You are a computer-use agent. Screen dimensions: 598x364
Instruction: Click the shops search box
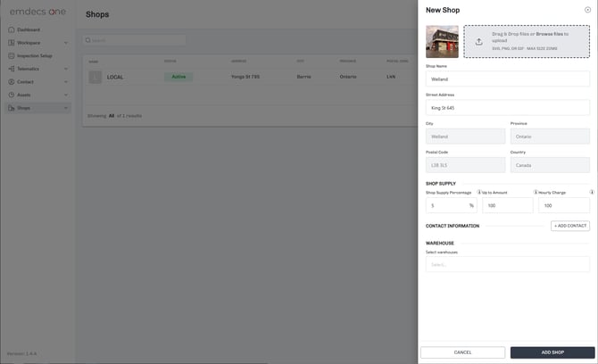click(134, 40)
